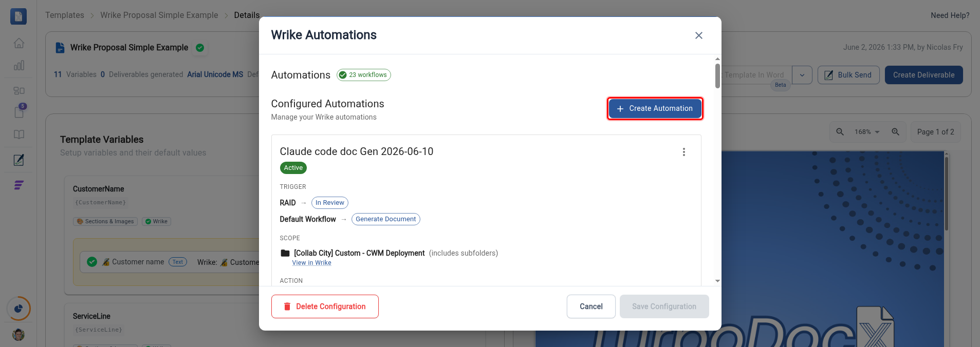Click Bulk Send button
This screenshot has width=980, height=347.
[x=848, y=75]
